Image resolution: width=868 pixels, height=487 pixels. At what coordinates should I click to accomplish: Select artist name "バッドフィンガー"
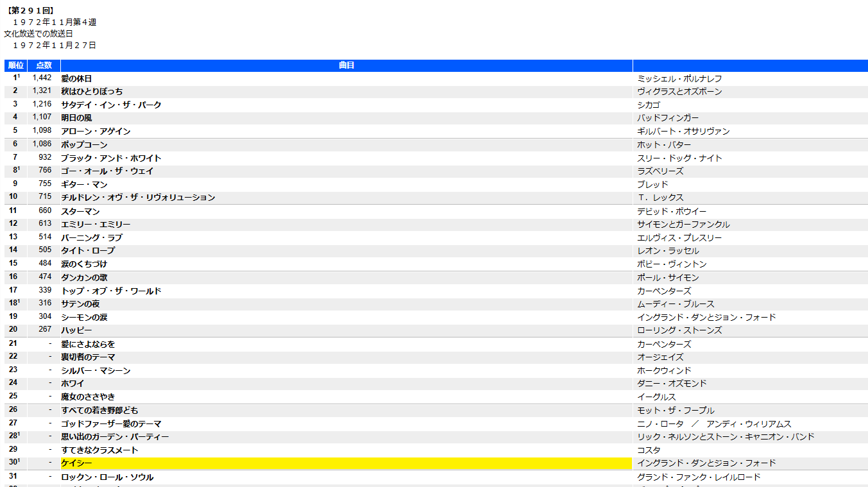pyautogui.click(x=668, y=118)
